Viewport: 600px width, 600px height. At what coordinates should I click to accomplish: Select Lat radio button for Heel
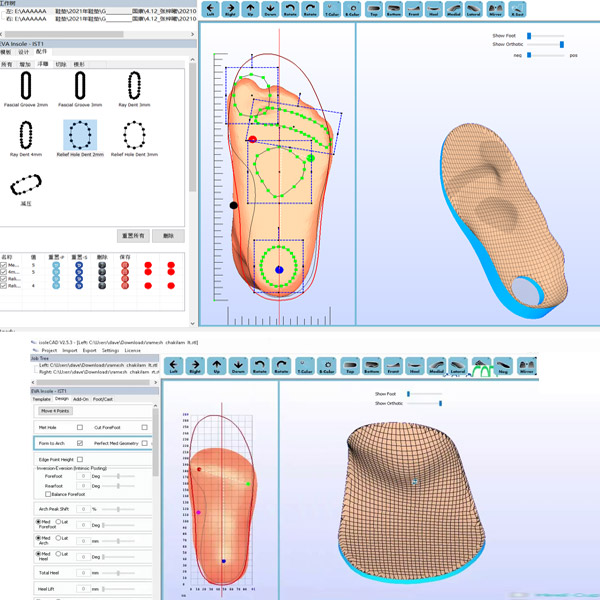[x=58, y=554]
